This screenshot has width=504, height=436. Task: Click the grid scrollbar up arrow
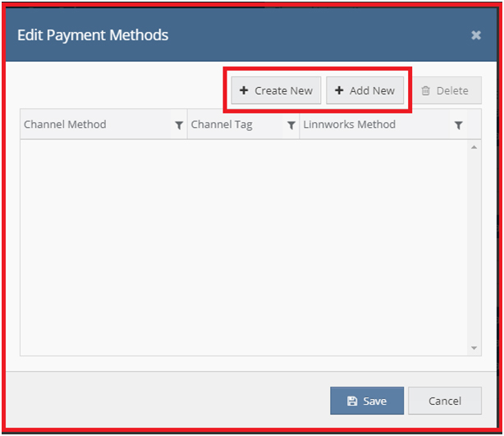click(474, 147)
